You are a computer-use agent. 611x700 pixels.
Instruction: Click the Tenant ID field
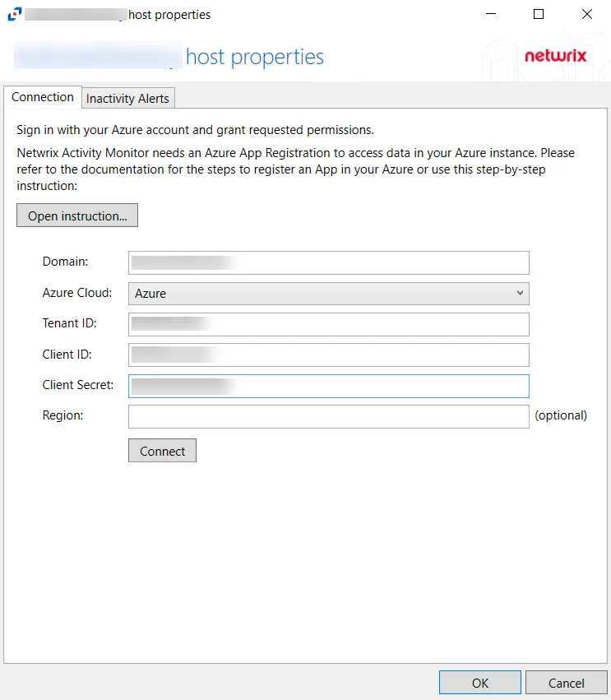329,325
